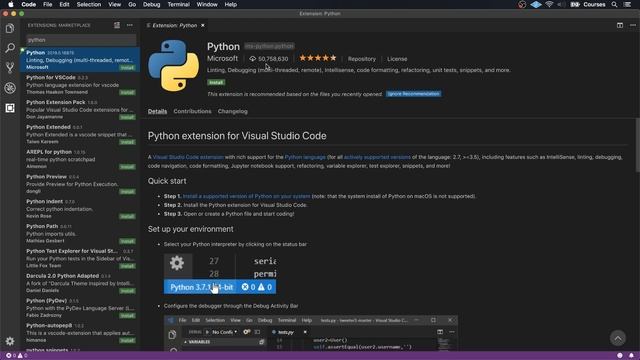
Task: Open editor more actions ellipsis
Action: [x=633, y=25]
